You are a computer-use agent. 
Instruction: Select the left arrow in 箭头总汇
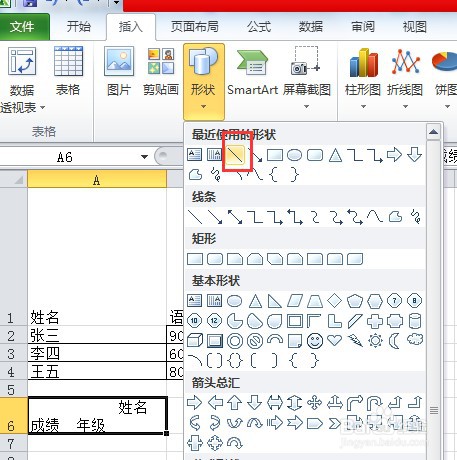(x=215, y=403)
